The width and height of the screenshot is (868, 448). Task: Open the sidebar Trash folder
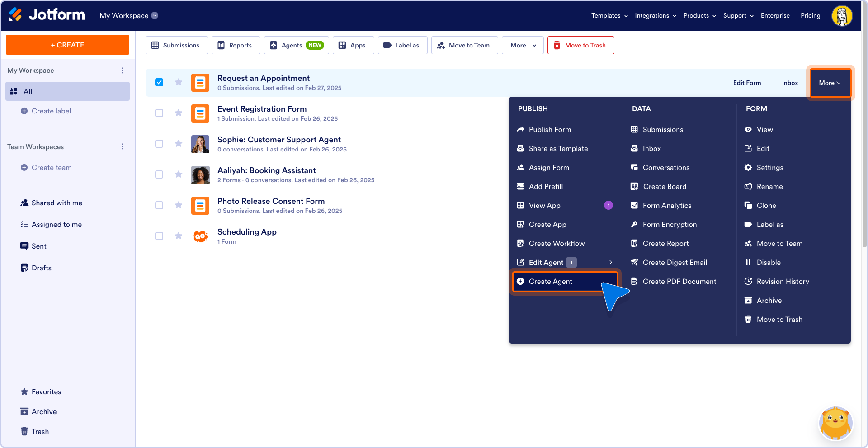pyautogui.click(x=40, y=431)
